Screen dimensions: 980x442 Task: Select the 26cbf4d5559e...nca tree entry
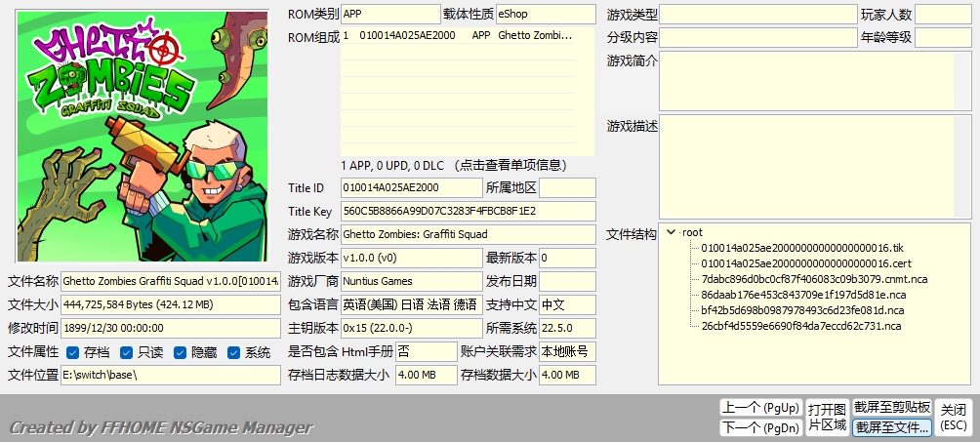pyautogui.click(x=801, y=326)
